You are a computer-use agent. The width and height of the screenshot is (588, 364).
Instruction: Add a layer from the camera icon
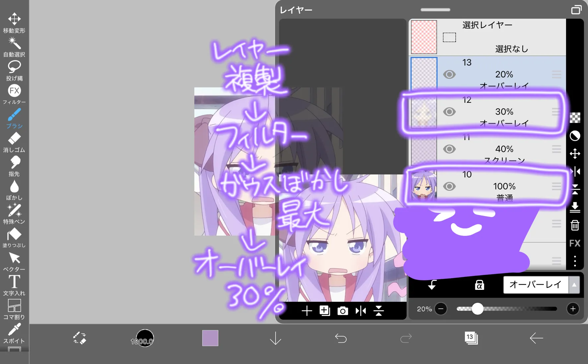(x=343, y=311)
